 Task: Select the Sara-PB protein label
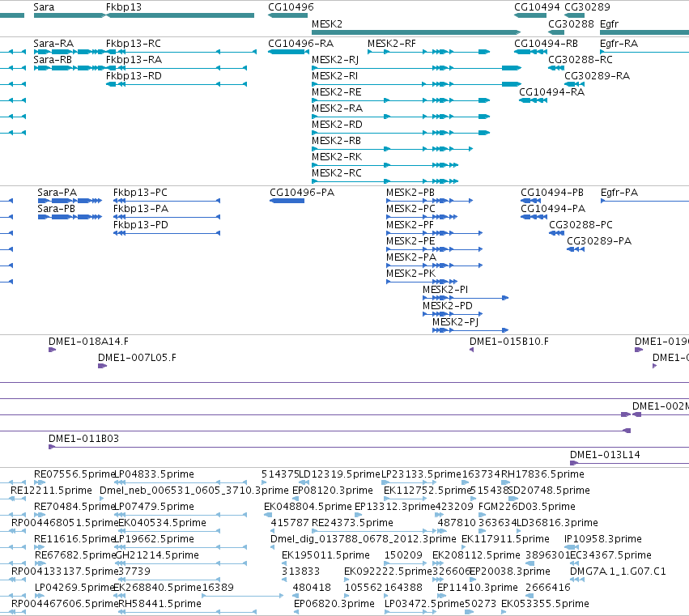56,209
